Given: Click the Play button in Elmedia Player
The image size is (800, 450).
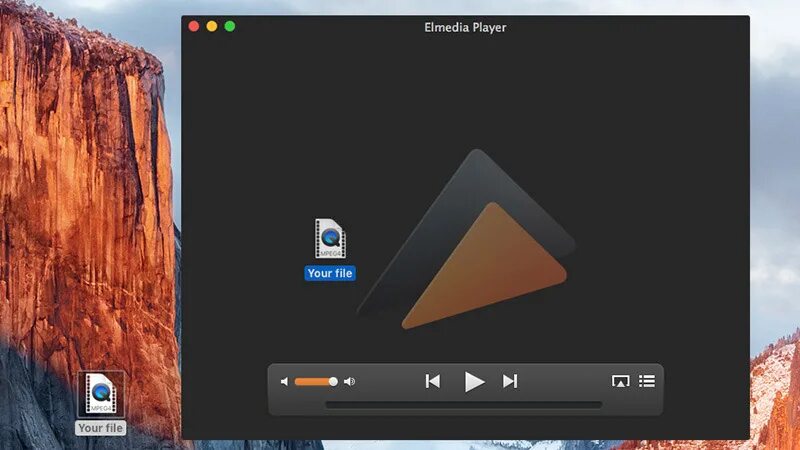Looking at the screenshot, I should [x=474, y=382].
